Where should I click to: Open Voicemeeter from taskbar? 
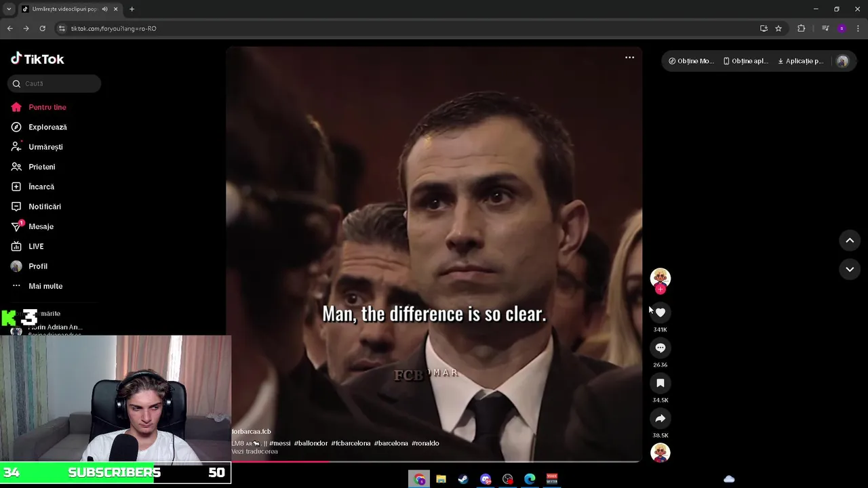552,479
